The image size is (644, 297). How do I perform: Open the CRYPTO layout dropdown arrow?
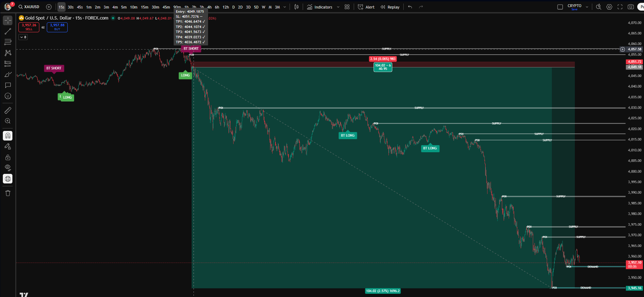pos(587,7)
